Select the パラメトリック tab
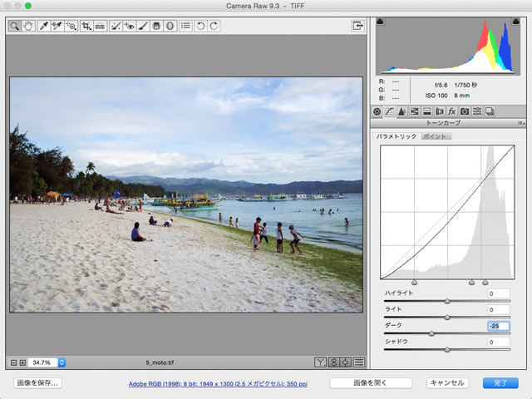Viewport: 532px width, 399px height. click(397, 135)
